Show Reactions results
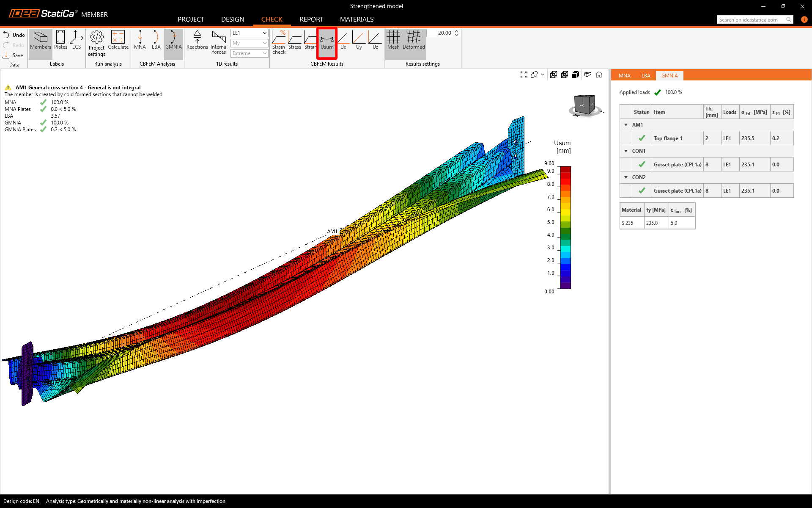The image size is (812, 508). 197,40
